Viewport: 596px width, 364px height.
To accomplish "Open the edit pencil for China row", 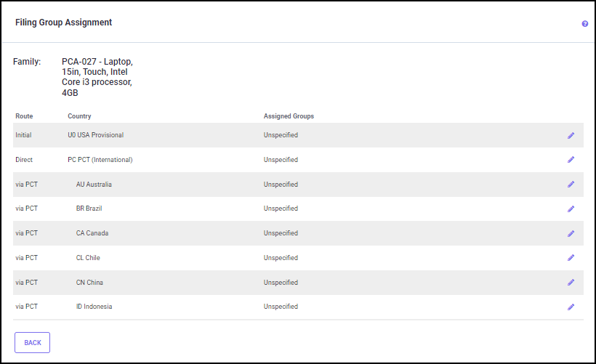I will point(571,283).
